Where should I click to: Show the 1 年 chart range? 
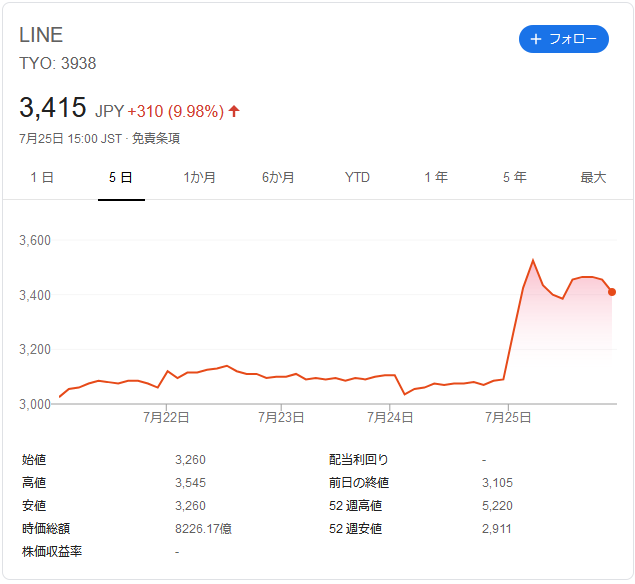436,177
